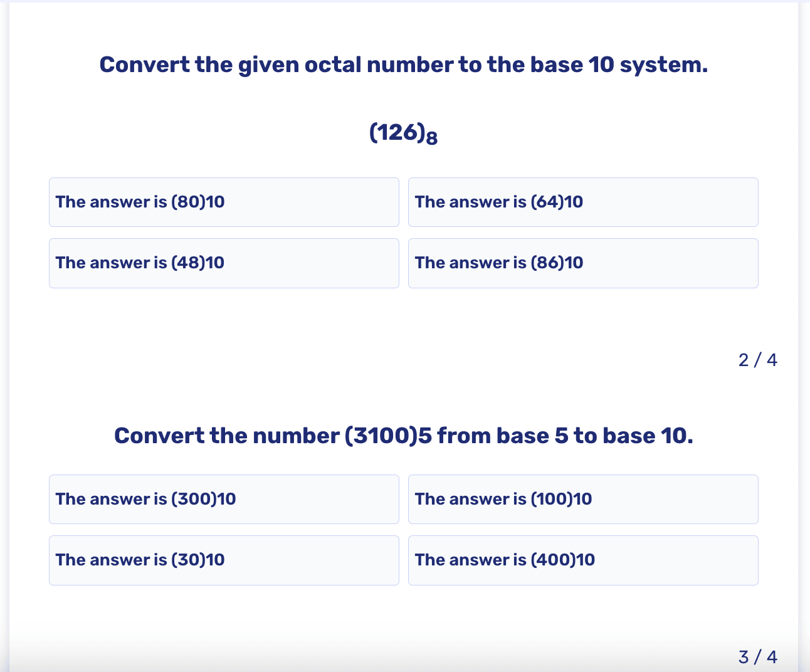The width and height of the screenshot is (810, 672).
Task: Pick the answer "(48)10" in question 2
Action: [x=224, y=263]
